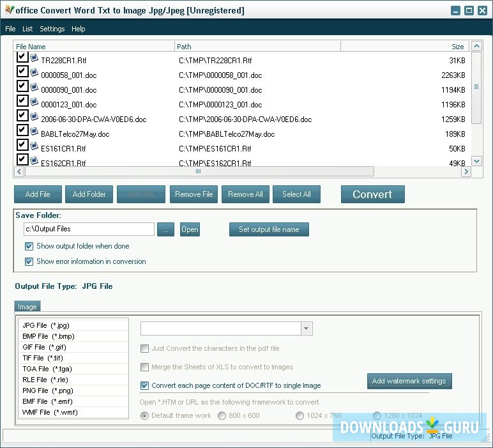
Task: Open the save folder with Open button
Action: (x=190, y=229)
